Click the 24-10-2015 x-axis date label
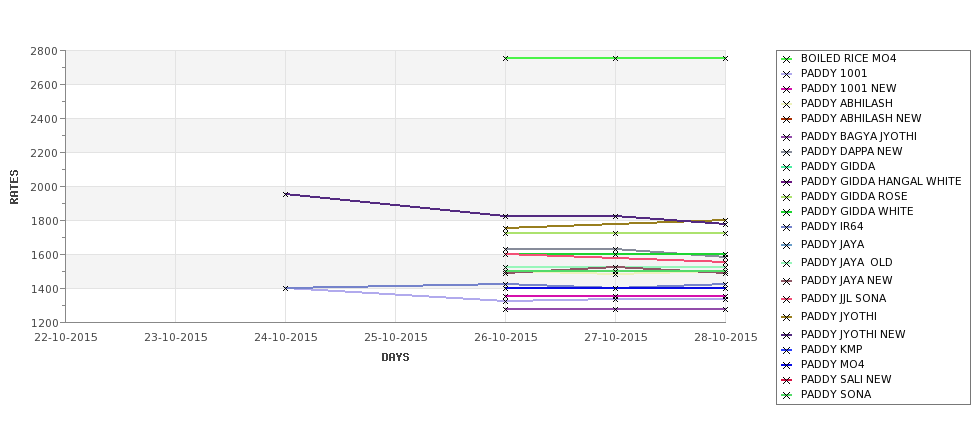975x429 pixels. [285, 338]
